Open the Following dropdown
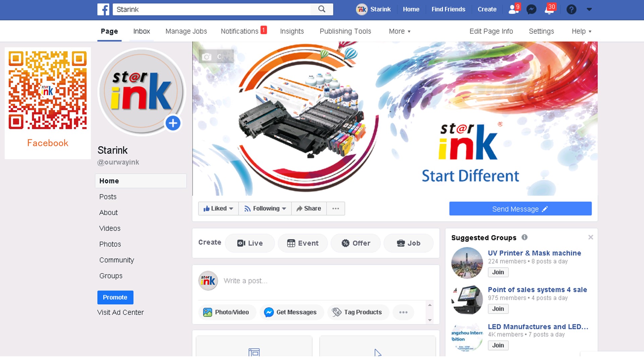 pyautogui.click(x=265, y=208)
